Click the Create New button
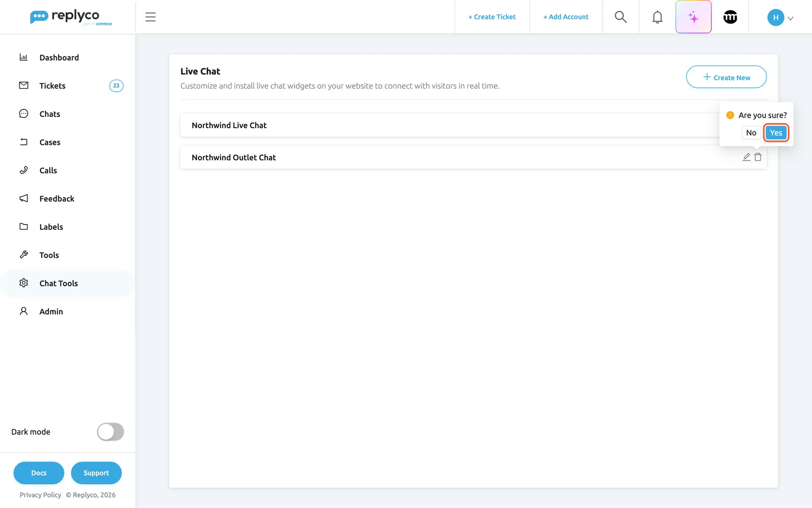 [726, 77]
